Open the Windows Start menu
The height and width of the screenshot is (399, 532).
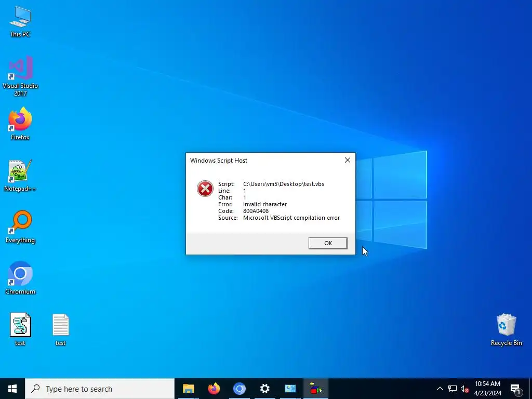coord(12,389)
